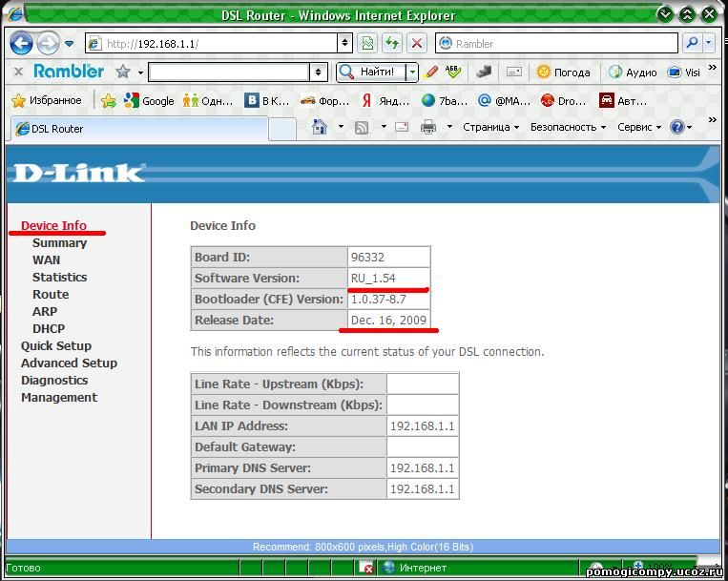This screenshot has width=728, height=581.
Task: Expand the RSS feeds dropdown arrow
Action: click(x=384, y=127)
